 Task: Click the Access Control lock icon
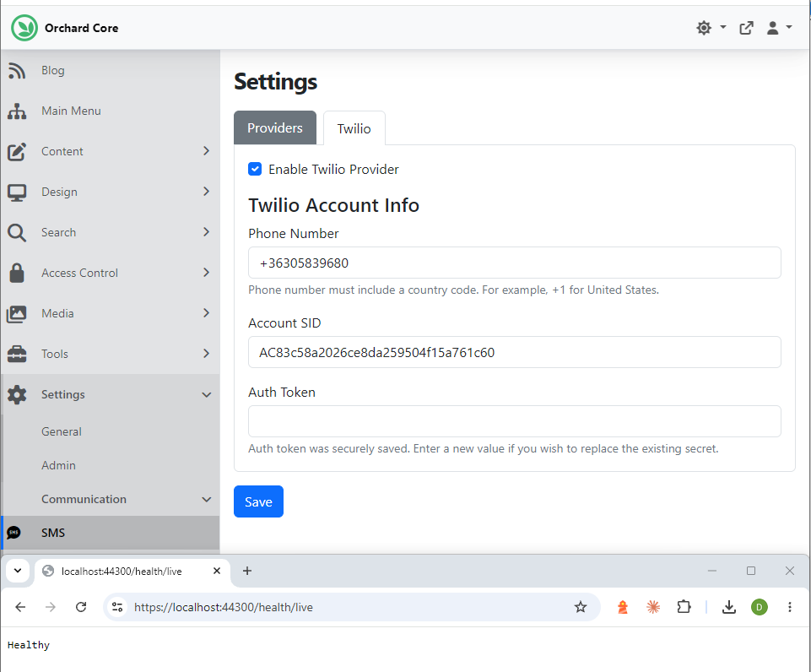(x=17, y=274)
